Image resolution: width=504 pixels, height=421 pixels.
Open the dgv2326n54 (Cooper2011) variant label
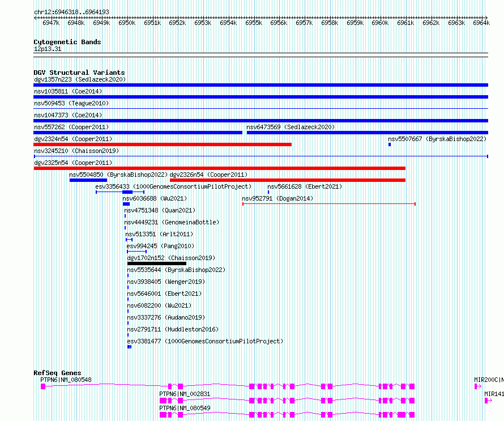coord(208,175)
